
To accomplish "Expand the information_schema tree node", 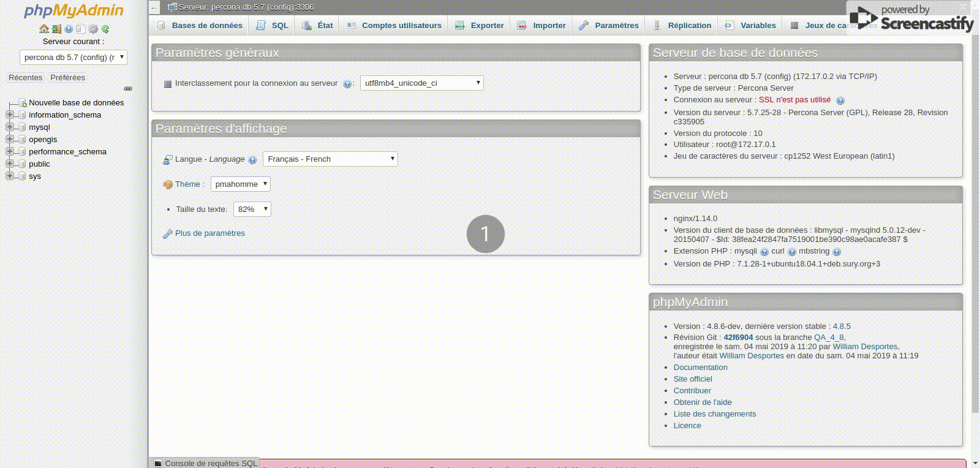I will tap(9, 115).
